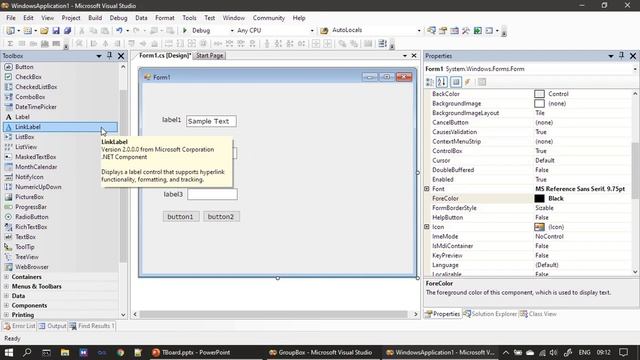Click the Save All icon

67,31
